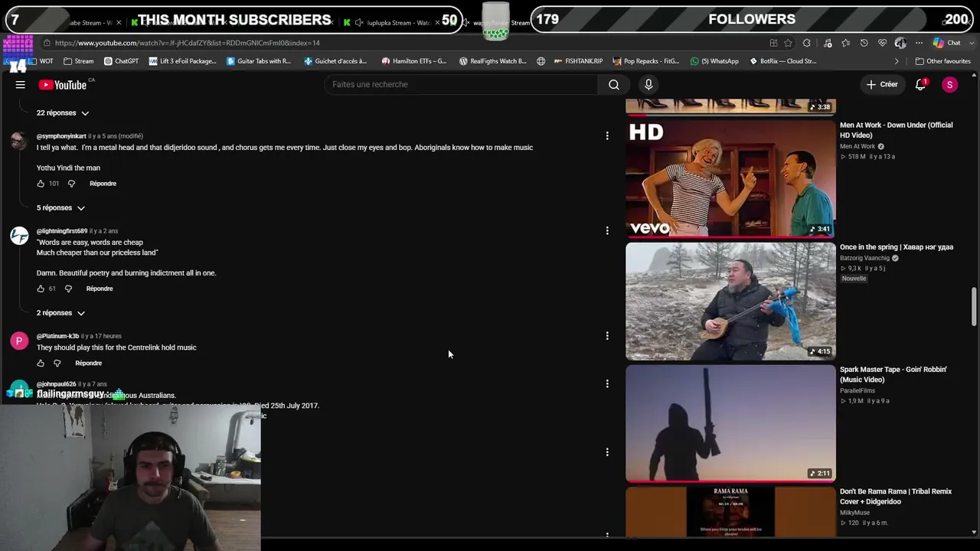This screenshot has width=980, height=551.
Task: Open the Copilot Chat button
Action: point(946,43)
